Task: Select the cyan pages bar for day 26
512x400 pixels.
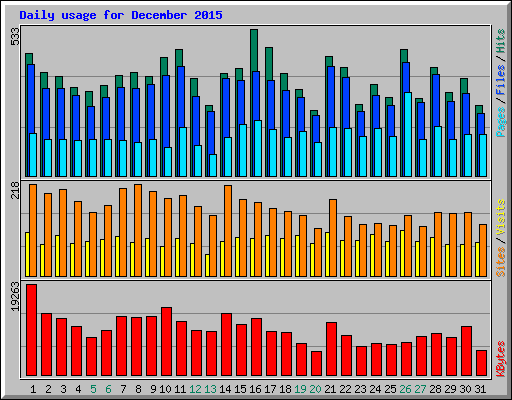Action: coord(408,134)
